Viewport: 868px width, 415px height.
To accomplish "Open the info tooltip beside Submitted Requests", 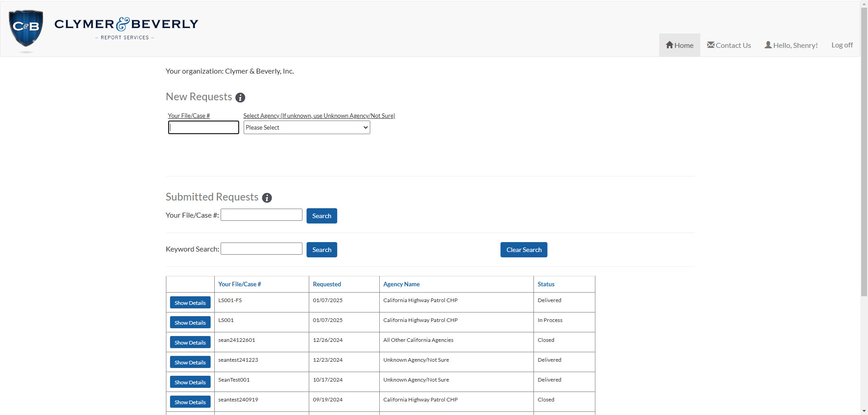I will [x=267, y=198].
